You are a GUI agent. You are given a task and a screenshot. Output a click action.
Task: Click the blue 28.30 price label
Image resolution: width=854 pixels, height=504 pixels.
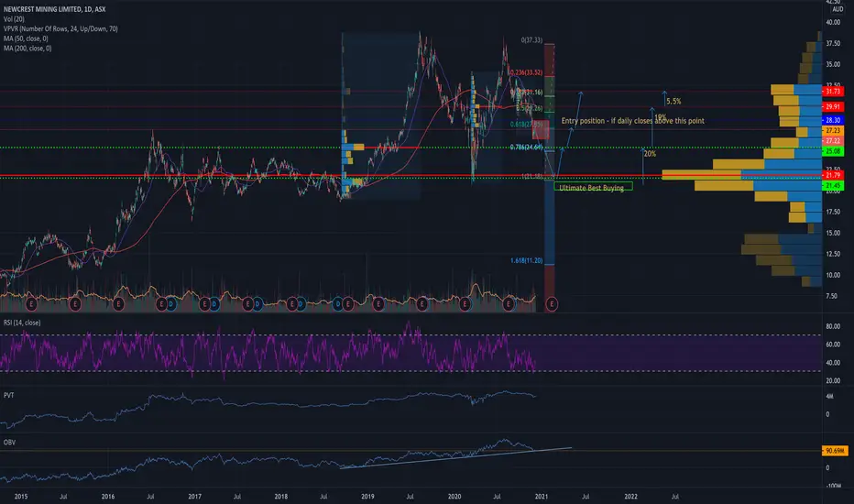click(x=833, y=120)
